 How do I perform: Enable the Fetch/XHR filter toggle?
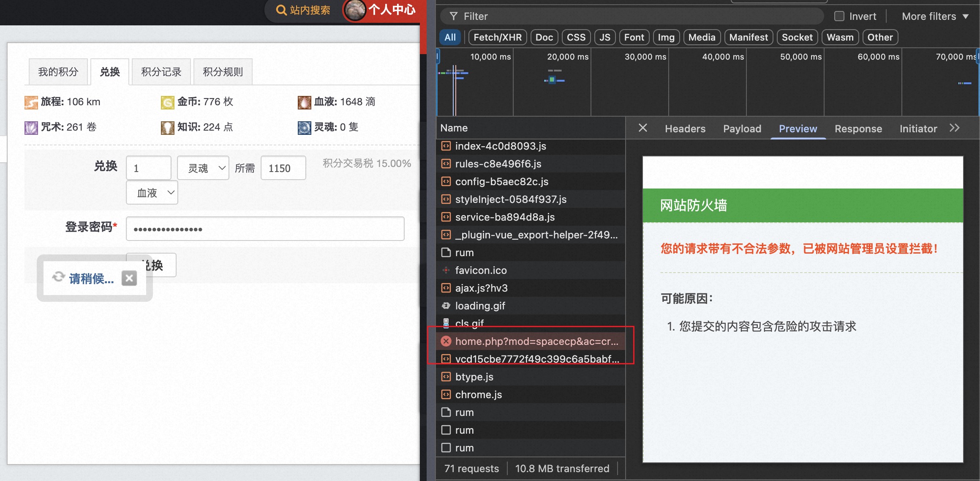(497, 37)
